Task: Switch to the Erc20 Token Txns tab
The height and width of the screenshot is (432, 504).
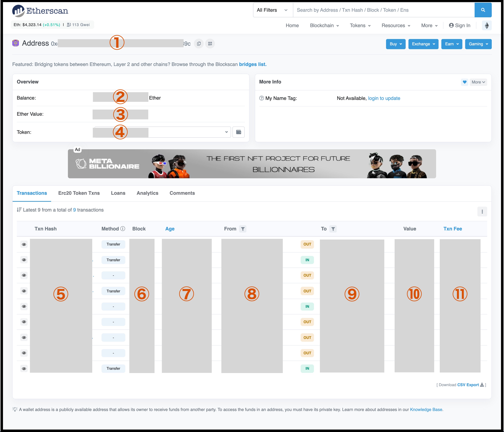Action: click(x=79, y=193)
